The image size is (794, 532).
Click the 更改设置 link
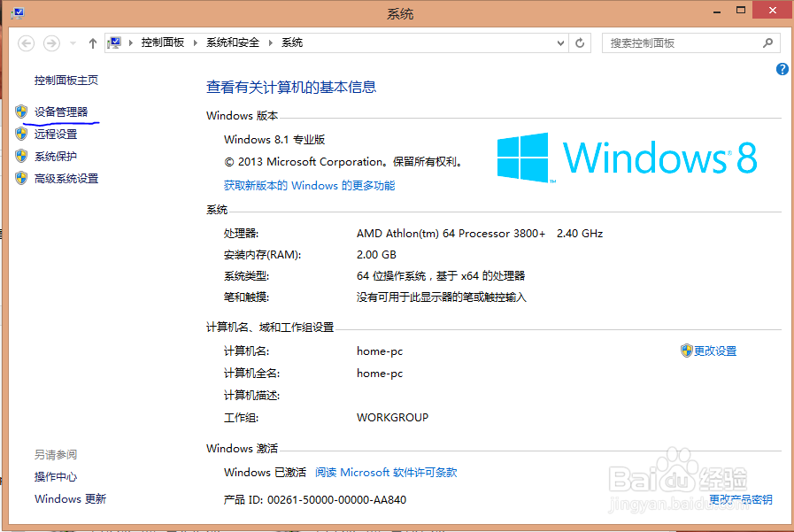(715, 351)
